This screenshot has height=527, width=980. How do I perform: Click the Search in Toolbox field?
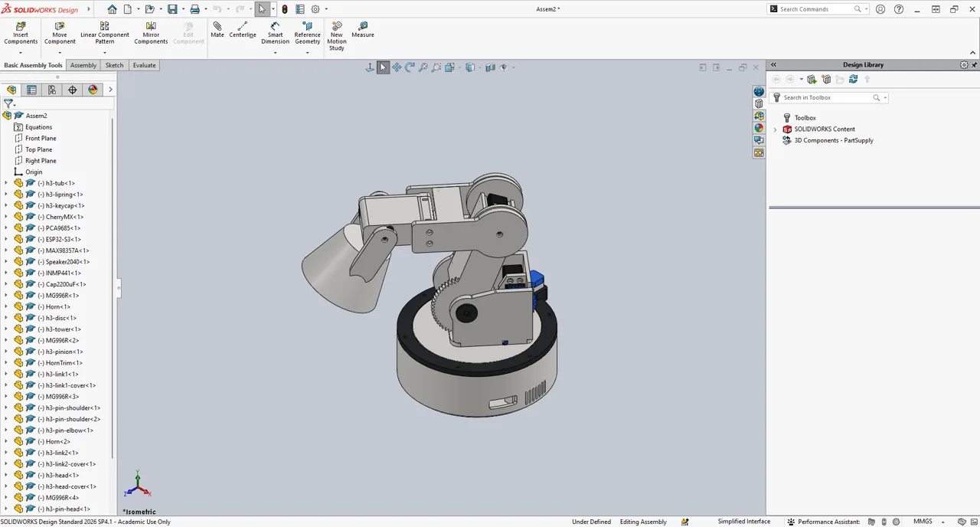(827, 98)
